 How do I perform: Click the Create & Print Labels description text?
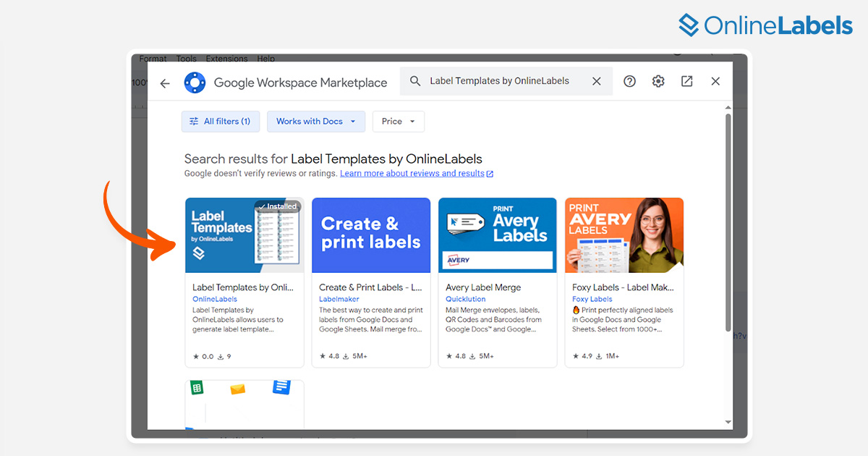(371, 319)
